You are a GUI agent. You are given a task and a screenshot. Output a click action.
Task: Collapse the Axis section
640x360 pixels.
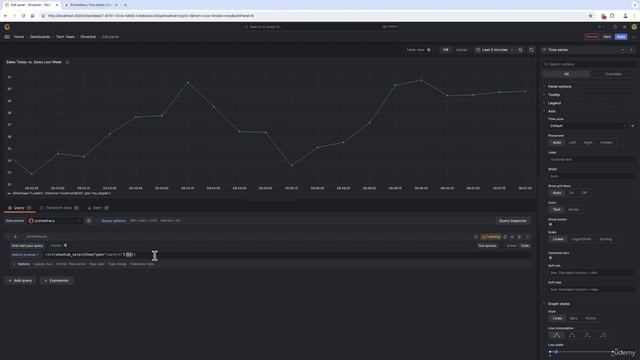(x=551, y=111)
